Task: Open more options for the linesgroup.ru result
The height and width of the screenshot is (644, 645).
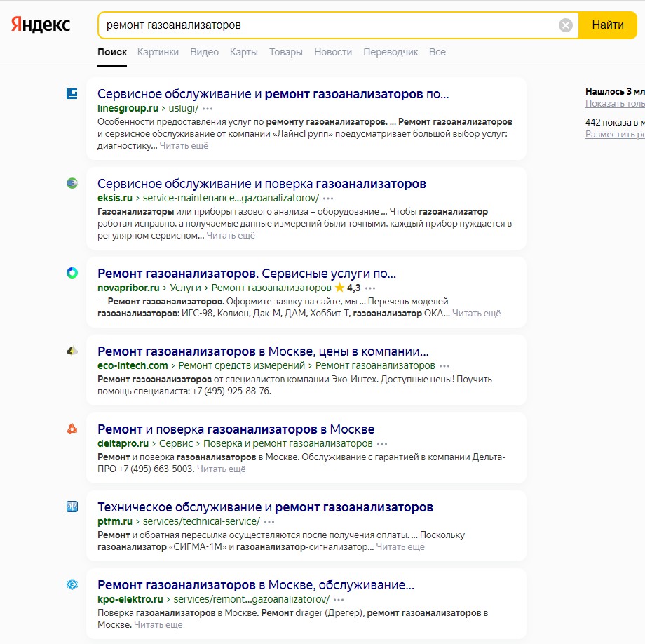Action: coord(208,109)
